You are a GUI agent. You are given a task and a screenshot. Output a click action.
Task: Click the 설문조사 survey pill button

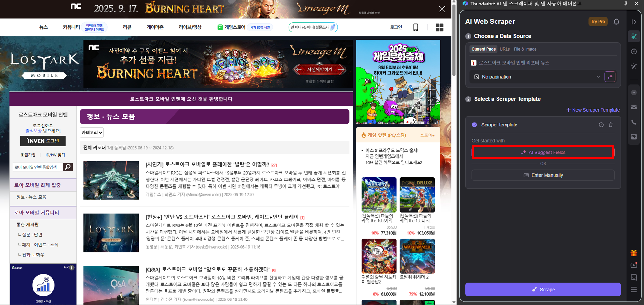pyautogui.click(x=313, y=27)
